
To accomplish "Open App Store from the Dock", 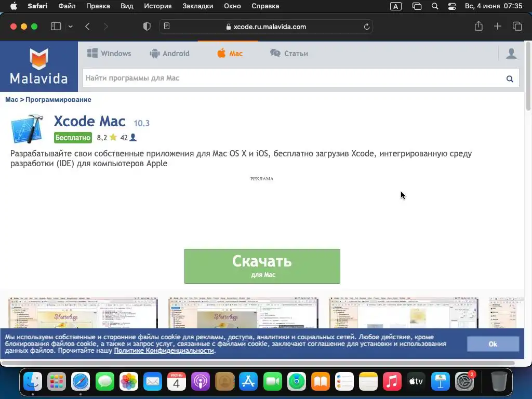I will [x=248, y=381].
